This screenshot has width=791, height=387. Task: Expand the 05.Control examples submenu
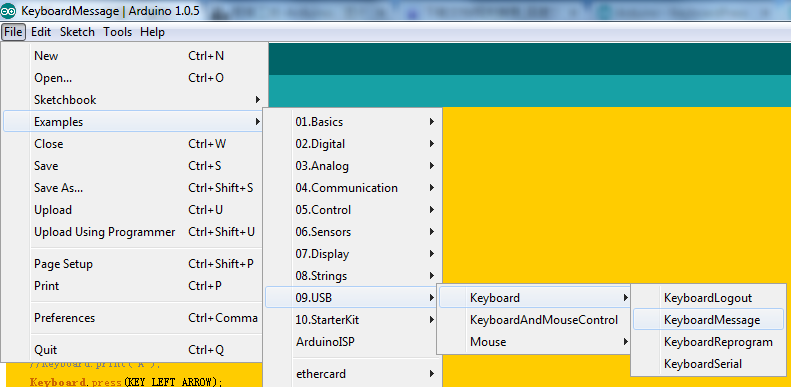click(353, 210)
